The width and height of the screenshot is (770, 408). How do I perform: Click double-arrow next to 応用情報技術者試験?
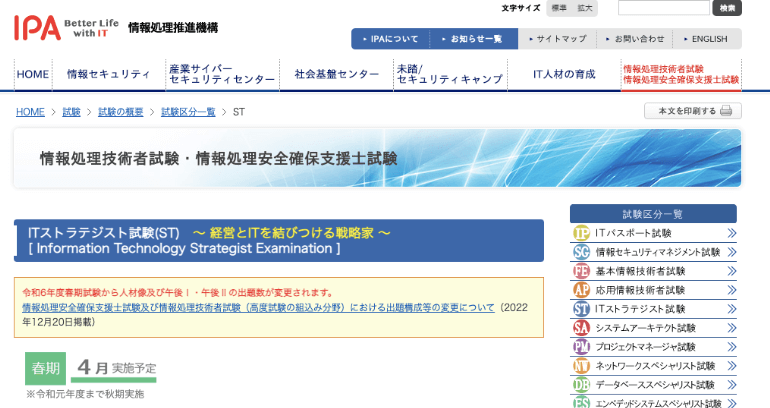click(732, 290)
